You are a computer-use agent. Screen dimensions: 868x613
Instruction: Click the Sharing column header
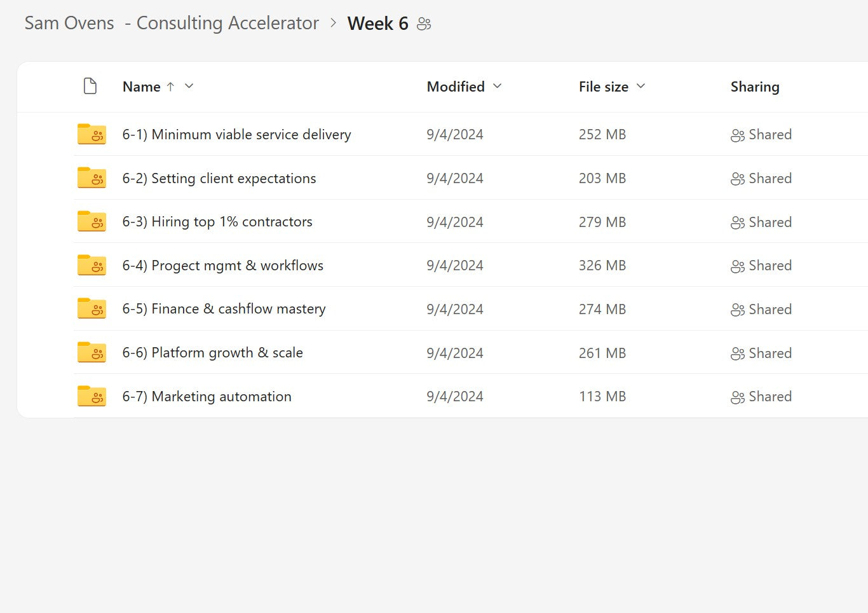[755, 86]
